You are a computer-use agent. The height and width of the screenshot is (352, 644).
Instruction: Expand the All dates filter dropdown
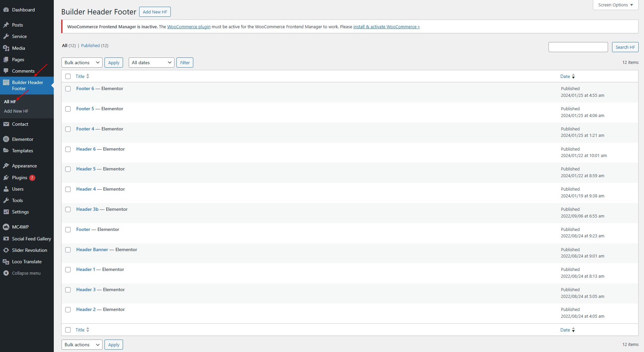(x=151, y=63)
